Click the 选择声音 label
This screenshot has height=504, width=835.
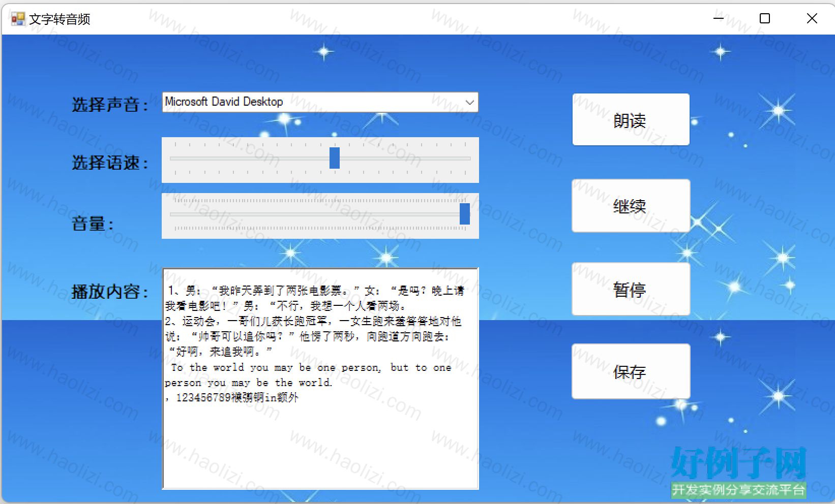coord(109,105)
